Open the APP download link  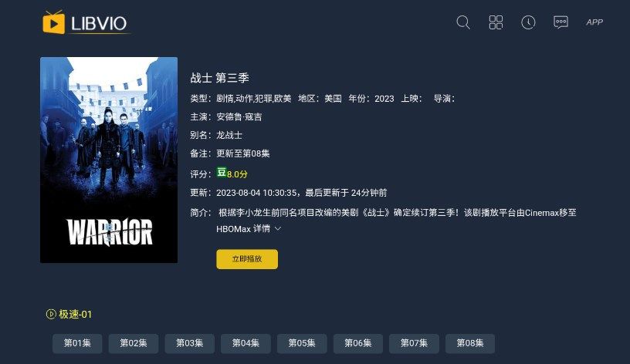tap(594, 22)
